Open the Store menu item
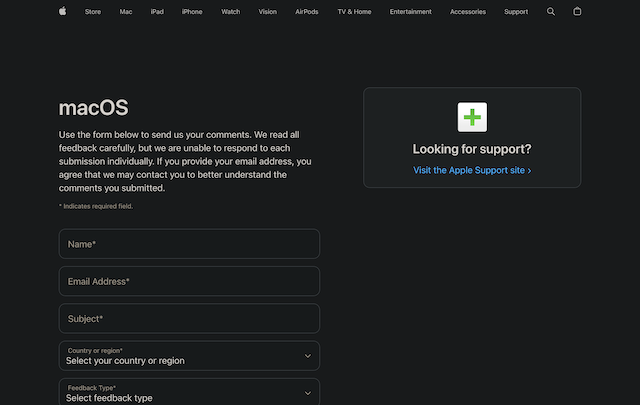 tap(93, 12)
